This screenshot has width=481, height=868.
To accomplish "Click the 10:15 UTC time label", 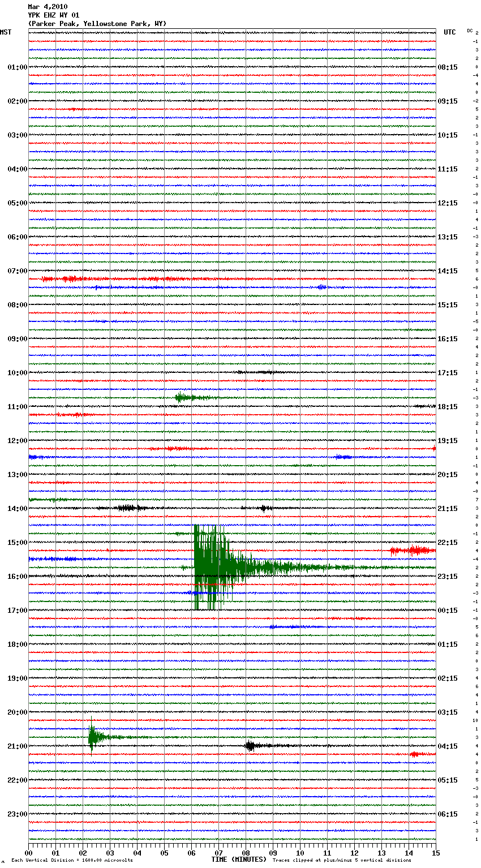I will tap(448, 135).
